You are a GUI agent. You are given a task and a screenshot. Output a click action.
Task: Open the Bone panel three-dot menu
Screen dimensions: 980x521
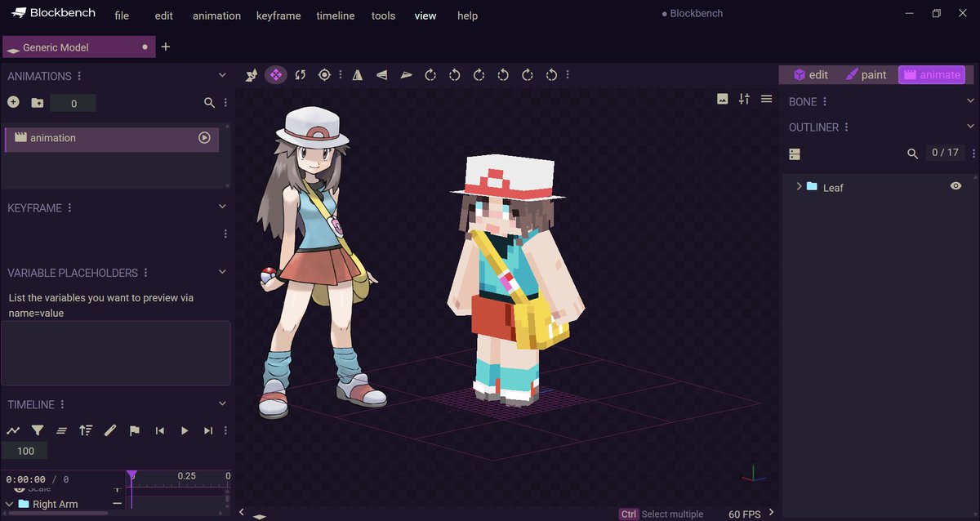(825, 102)
